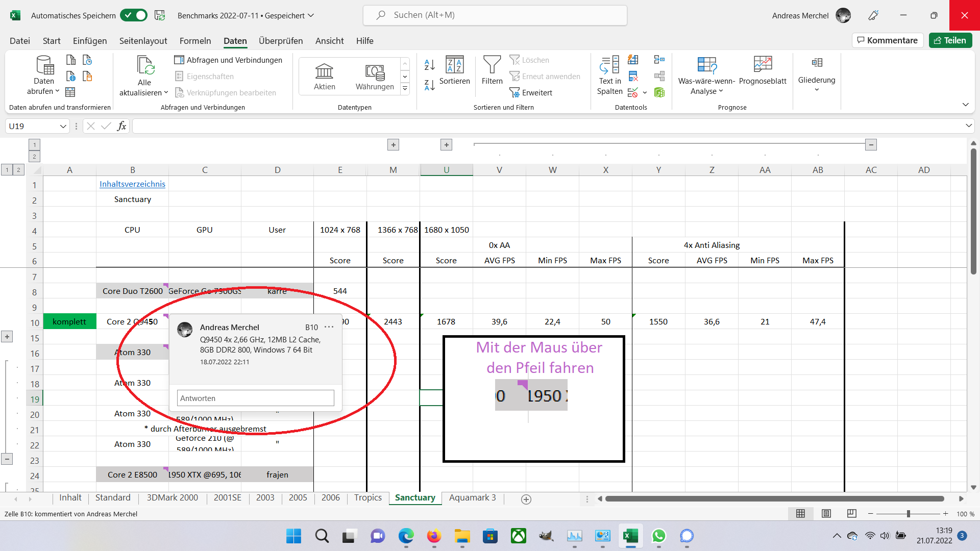Open the Formeln ribbon tab
980x551 pixels.
tap(195, 41)
